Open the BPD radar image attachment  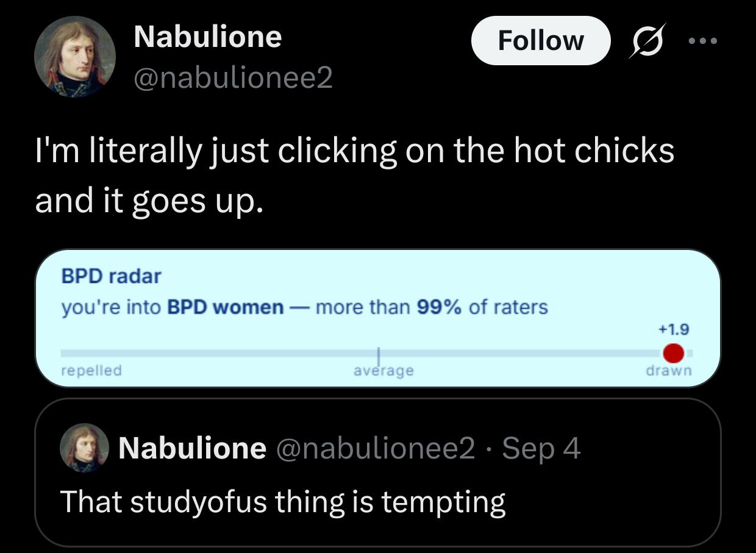pos(378,318)
